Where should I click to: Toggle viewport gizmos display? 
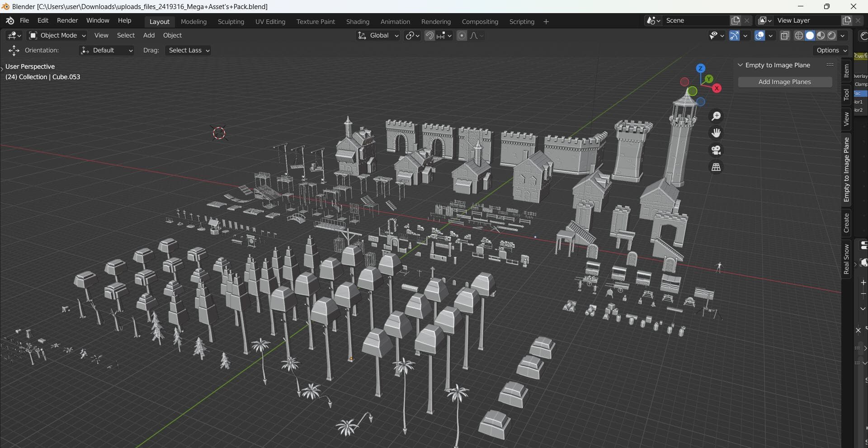(734, 35)
